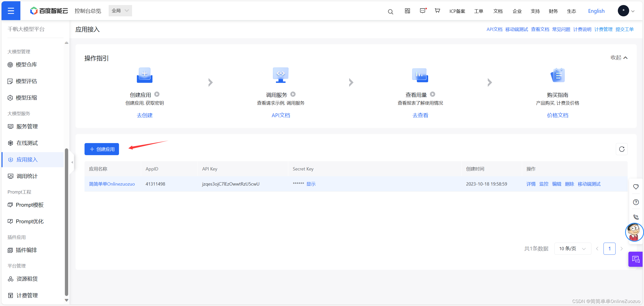Image resolution: width=644 pixels, height=306 pixels.
Task: Open the hamburger menu button
Action: pos(11,11)
